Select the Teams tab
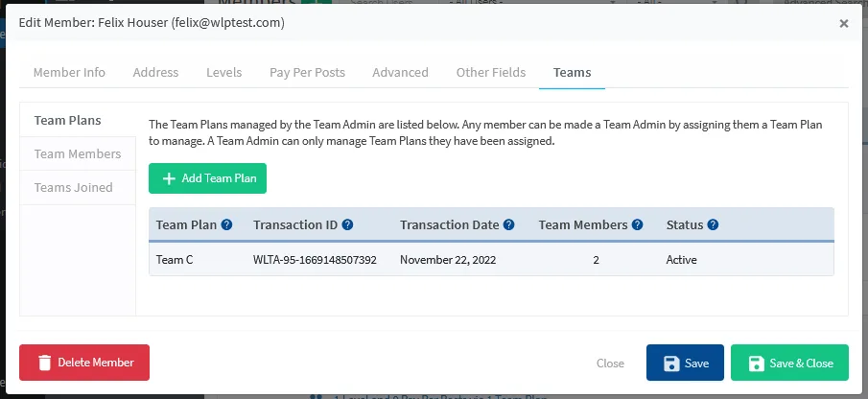This screenshot has height=399, width=868. click(572, 73)
